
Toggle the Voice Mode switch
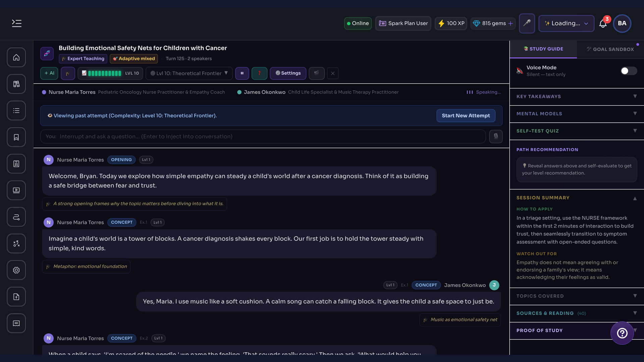click(628, 71)
